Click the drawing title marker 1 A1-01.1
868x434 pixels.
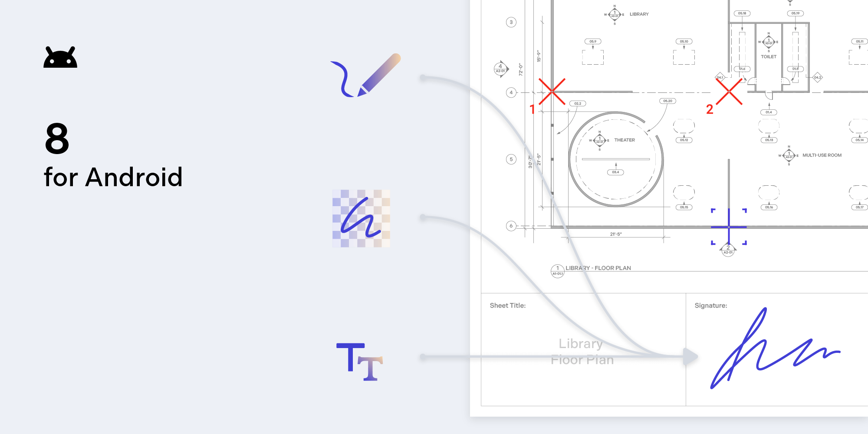coord(558,271)
